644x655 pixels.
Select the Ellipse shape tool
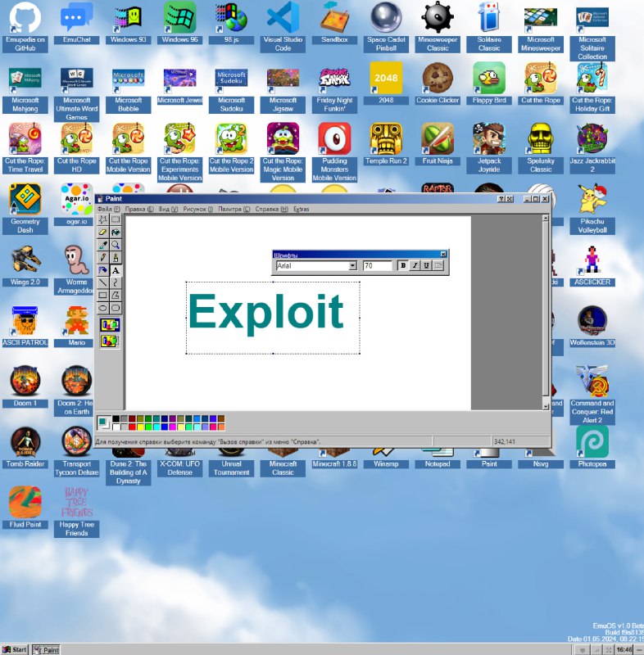pos(103,307)
